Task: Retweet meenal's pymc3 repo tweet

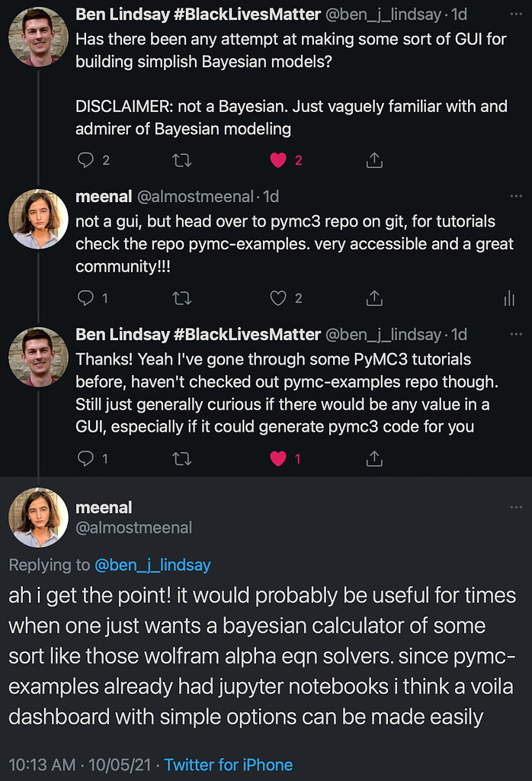Action: pyautogui.click(x=182, y=298)
